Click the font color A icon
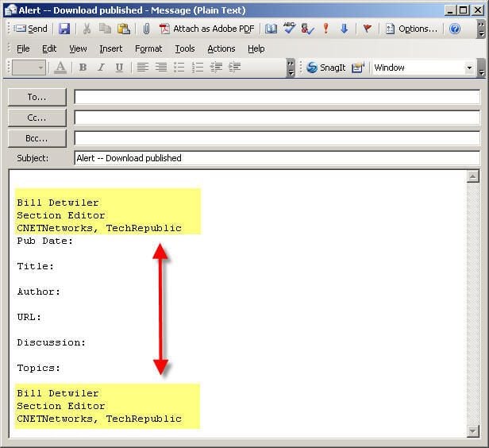The image size is (489, 448). (x=60, y=68)
